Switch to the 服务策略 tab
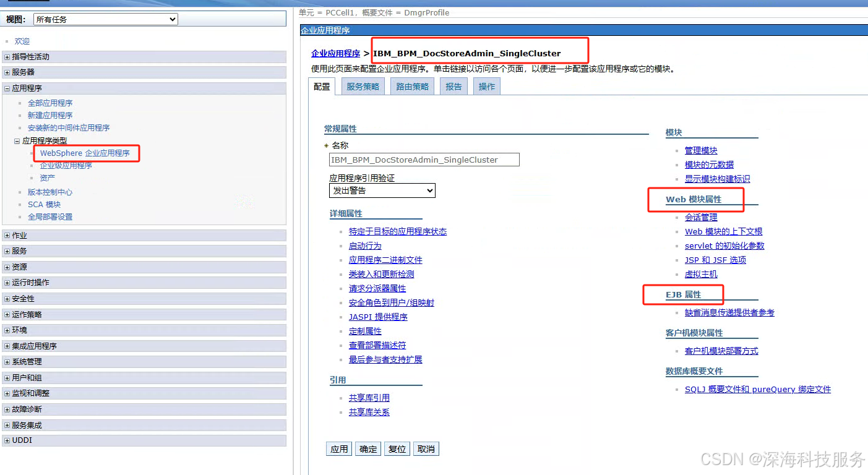 [363, 87]
